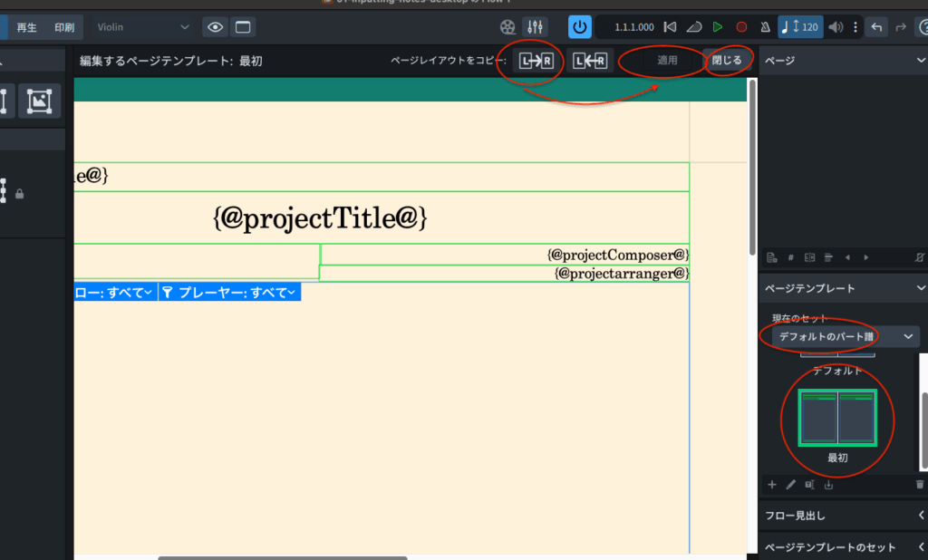
Task: Switch to the 印刷 mode tab
Action: click(64, 27)
